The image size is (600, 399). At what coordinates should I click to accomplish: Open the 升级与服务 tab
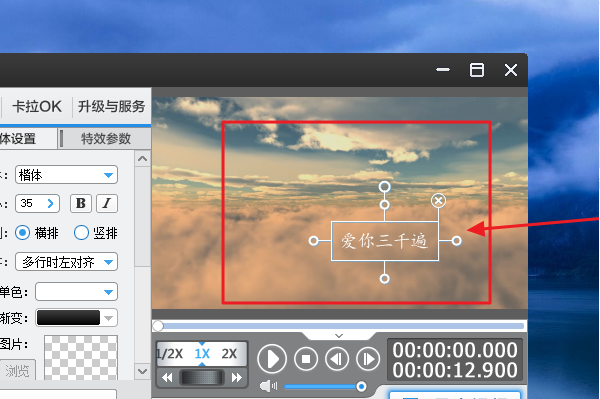[111, 106]
